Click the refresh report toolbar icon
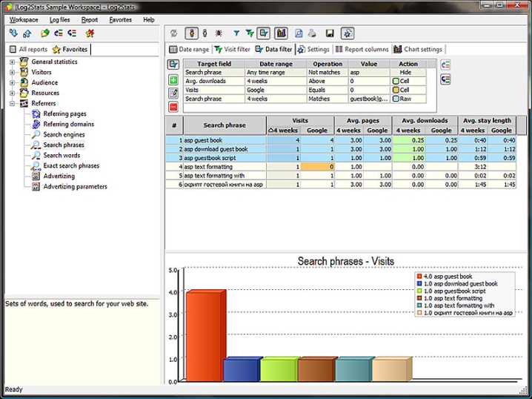 [174, 33]
